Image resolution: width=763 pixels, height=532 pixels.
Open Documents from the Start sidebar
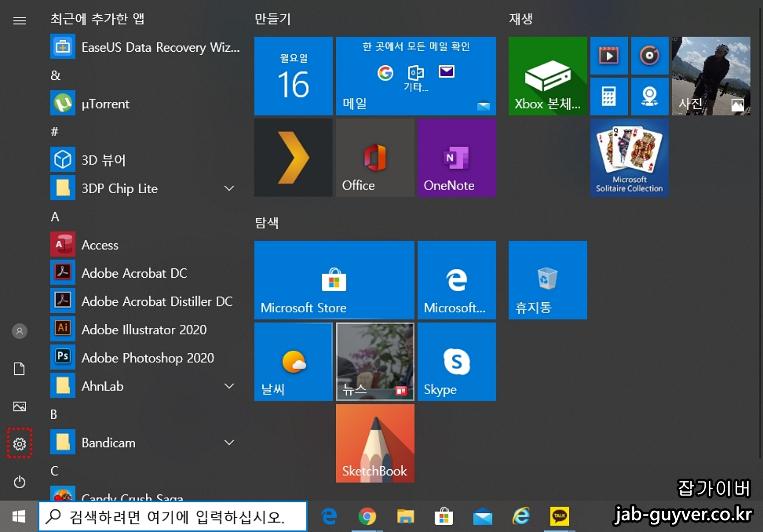coord(19,369)
